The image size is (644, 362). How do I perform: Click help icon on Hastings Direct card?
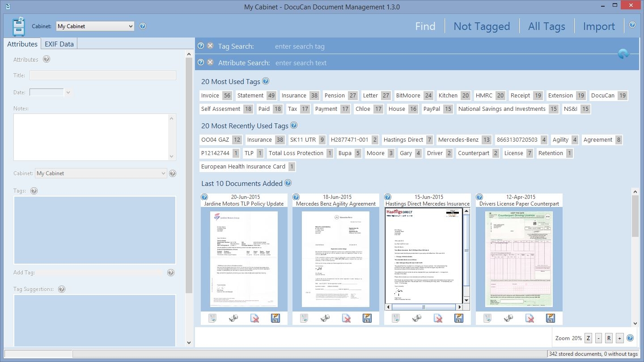coord(388,197)
